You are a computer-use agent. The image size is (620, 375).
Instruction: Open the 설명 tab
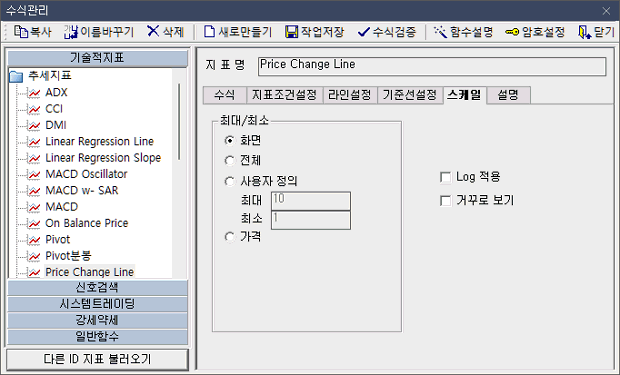tap(508, 95)
